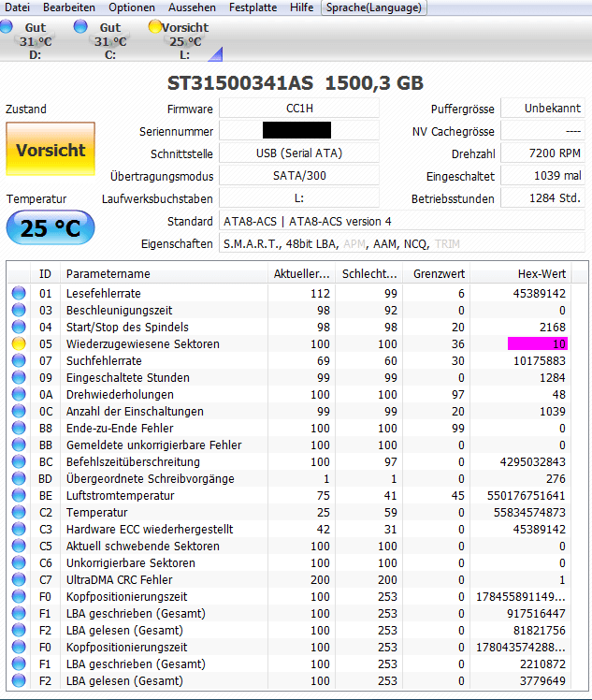Select the Lesefehlerrate parameter name
The width and height of the screenshot is (592, 700).
(104, 294)
